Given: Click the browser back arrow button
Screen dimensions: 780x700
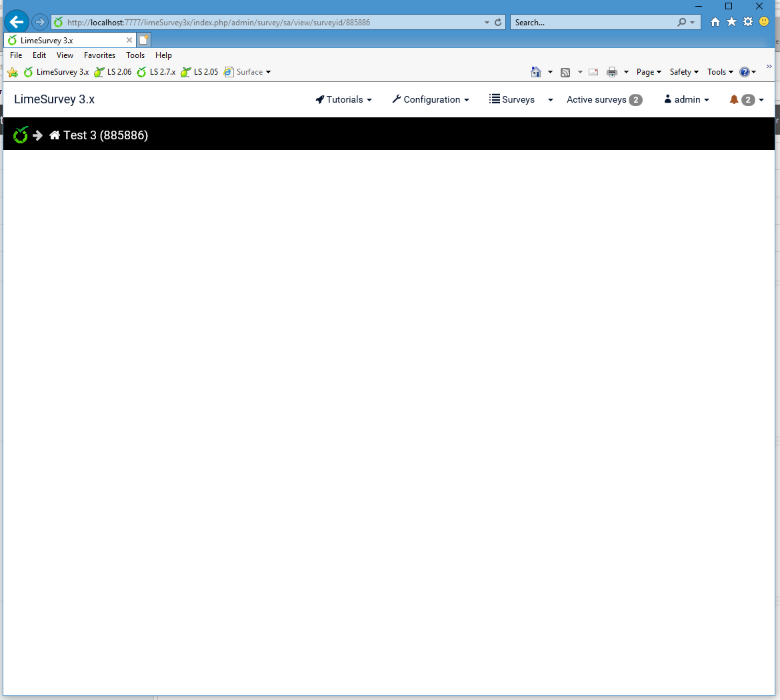Looking at the screenshot, I should tap(17, 22).
